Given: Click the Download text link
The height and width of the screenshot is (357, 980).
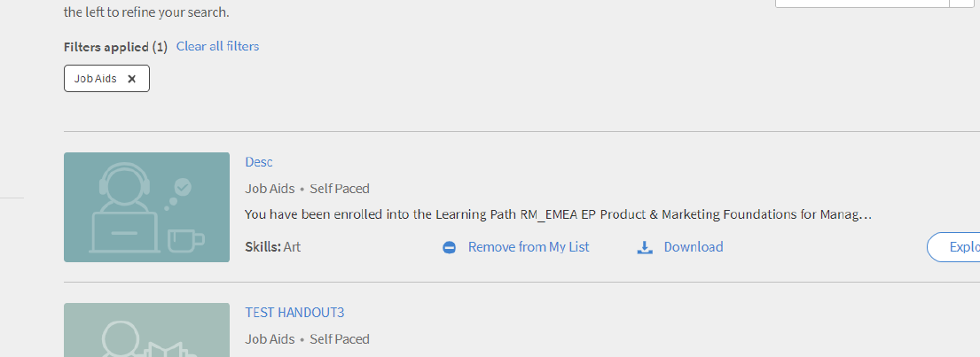Looking at the screenshot, I should pyautogui.click(x=694, y=247).
